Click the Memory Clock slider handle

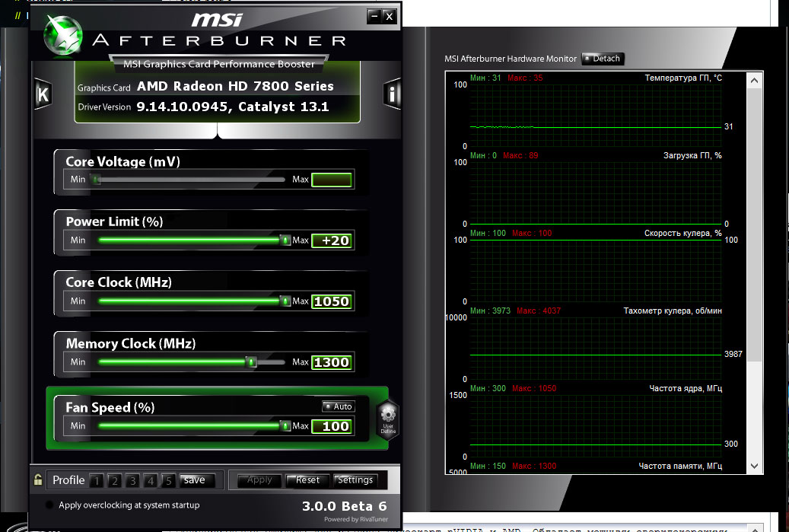point(250,362)
